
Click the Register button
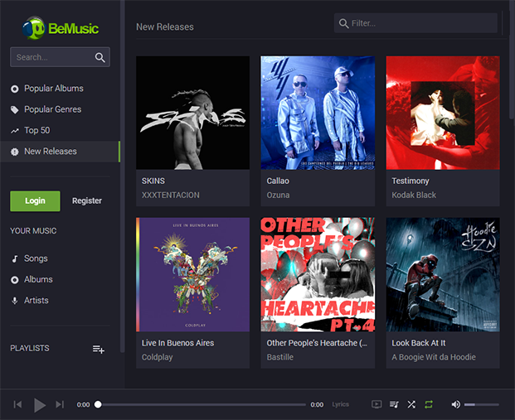point(87,200)
